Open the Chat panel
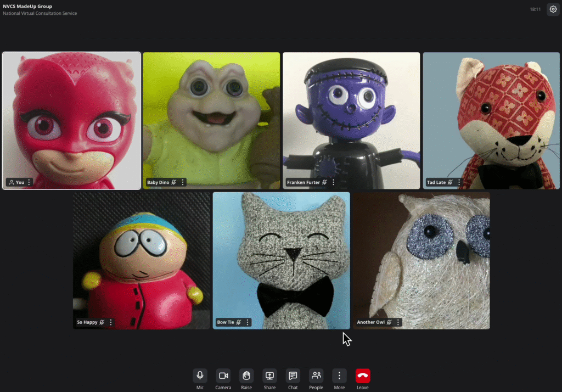This screenshot has width=562, height=392. 293,376
